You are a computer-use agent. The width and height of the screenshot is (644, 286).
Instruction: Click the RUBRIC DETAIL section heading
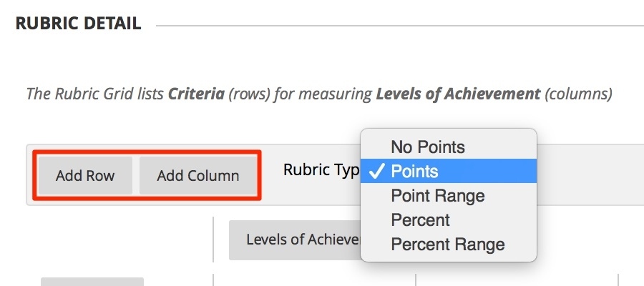point(78,24)
